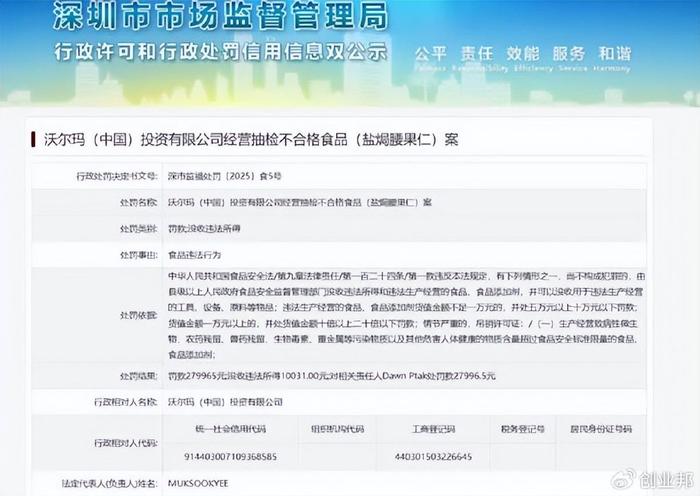Click the 处罚名称 row label

pyautogui.click(x=138, y=202)
